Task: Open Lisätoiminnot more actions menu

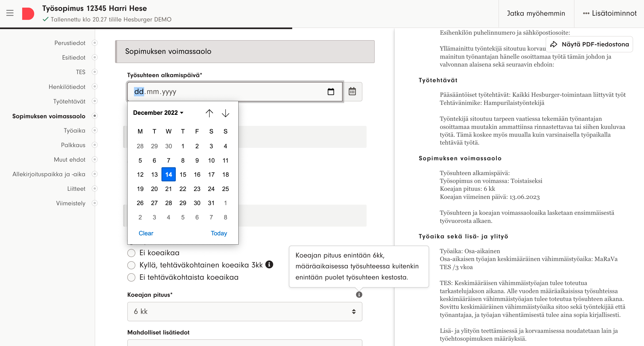Action: [x=610, y=13]
